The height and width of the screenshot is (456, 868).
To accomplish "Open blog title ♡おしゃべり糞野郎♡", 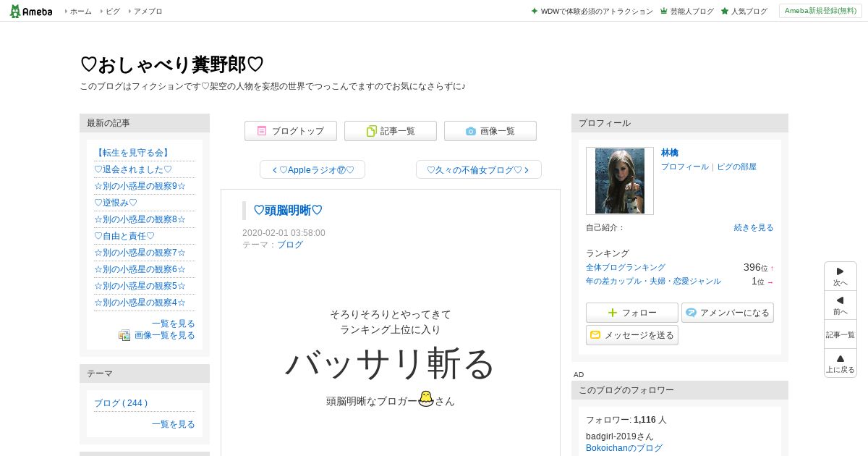I will click(171, 64).
